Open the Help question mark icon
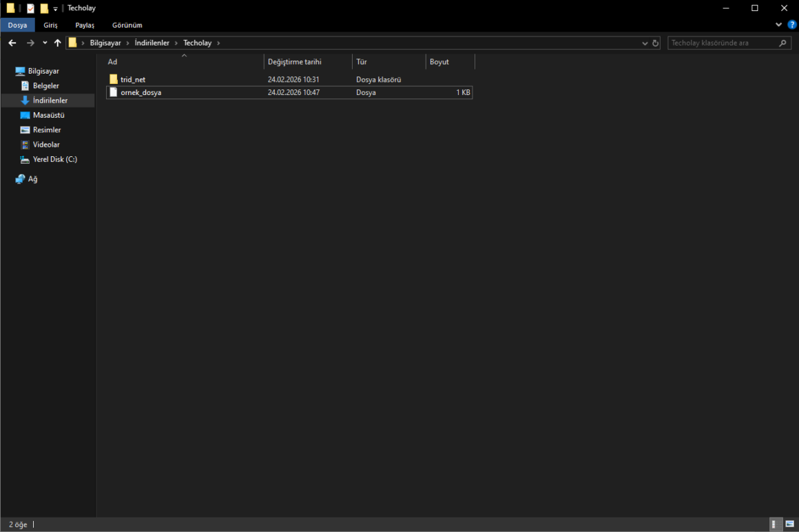Viewport: 799px width, 532px height. point(791,25)
